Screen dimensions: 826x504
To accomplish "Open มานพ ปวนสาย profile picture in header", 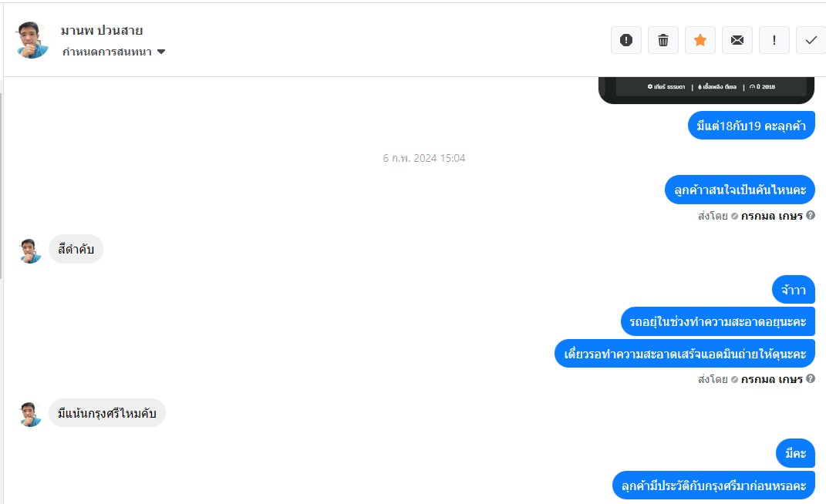I will [32, 40].
